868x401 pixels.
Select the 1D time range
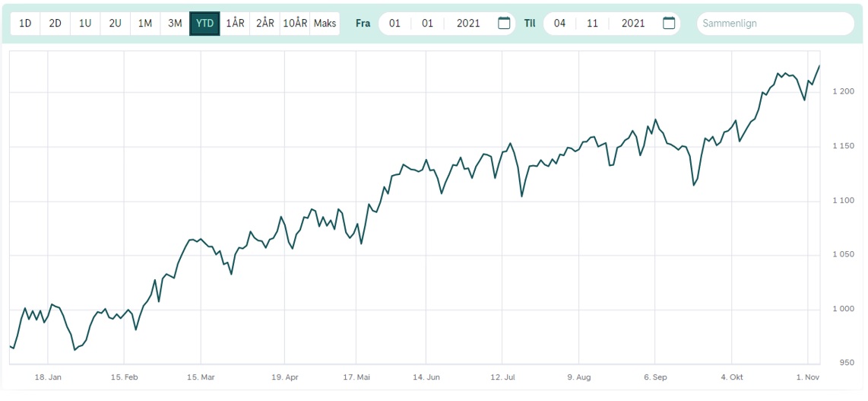coord(25,23)
